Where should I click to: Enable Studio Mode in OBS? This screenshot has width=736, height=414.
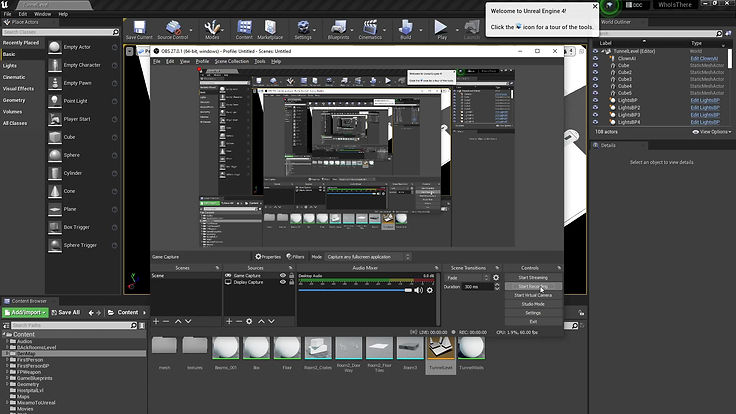point(533,304)
